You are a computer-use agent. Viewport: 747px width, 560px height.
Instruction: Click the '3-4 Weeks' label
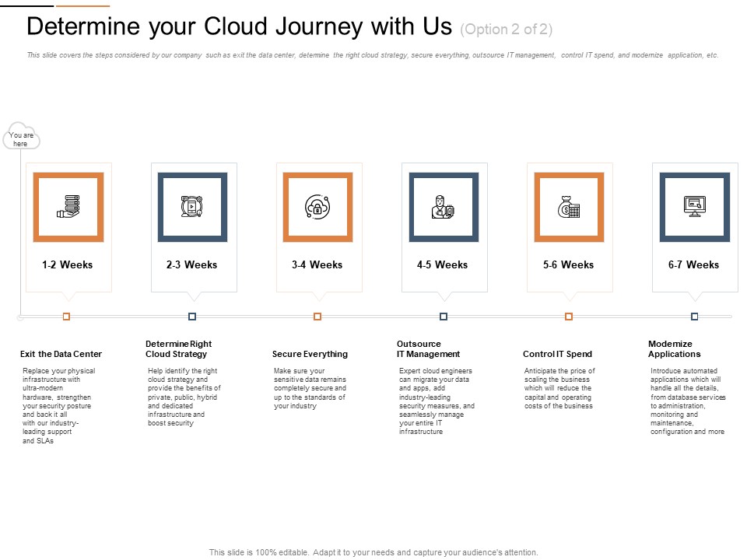pos(317,264)
